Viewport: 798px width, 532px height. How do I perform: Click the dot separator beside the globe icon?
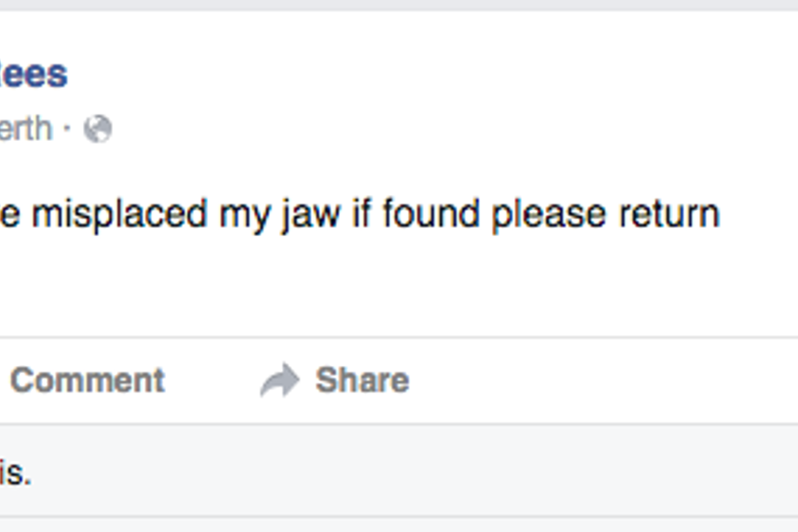[68, 129]
